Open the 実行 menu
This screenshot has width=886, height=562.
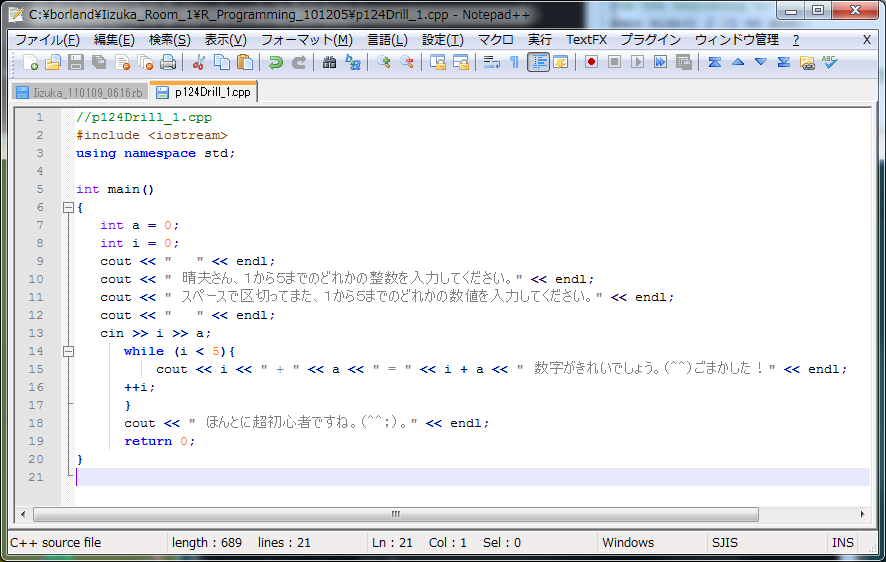540,40
